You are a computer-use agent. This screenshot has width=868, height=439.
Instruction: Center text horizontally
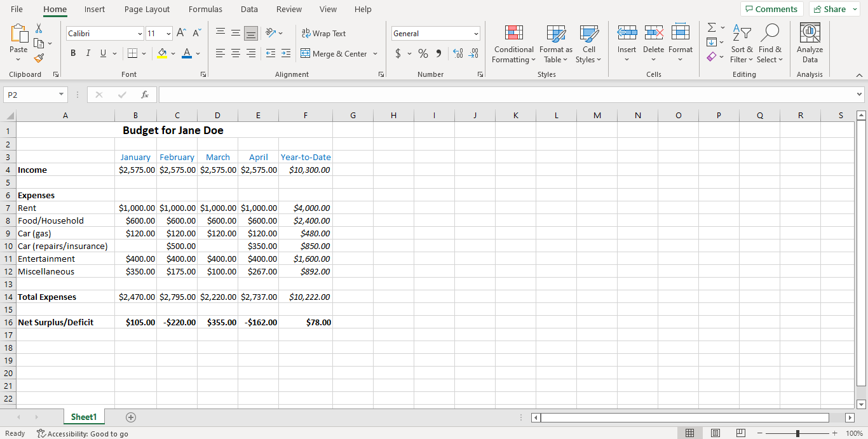pyautogui.click(x=236, y=53)
